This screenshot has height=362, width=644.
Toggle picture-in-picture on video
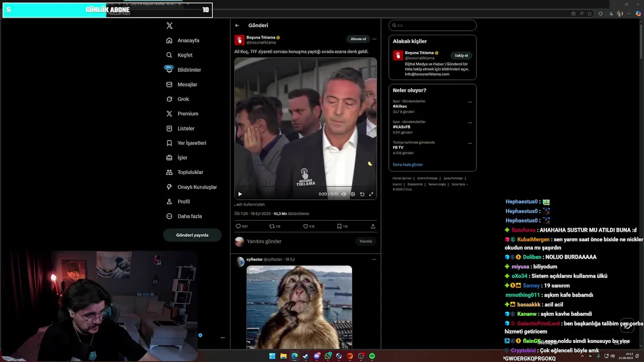[362, 194]
